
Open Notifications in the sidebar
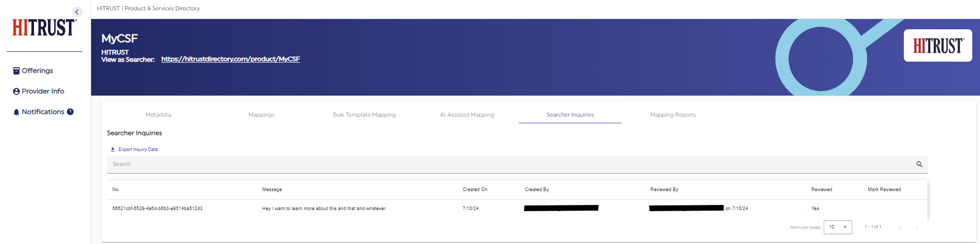tap(43, 112)
